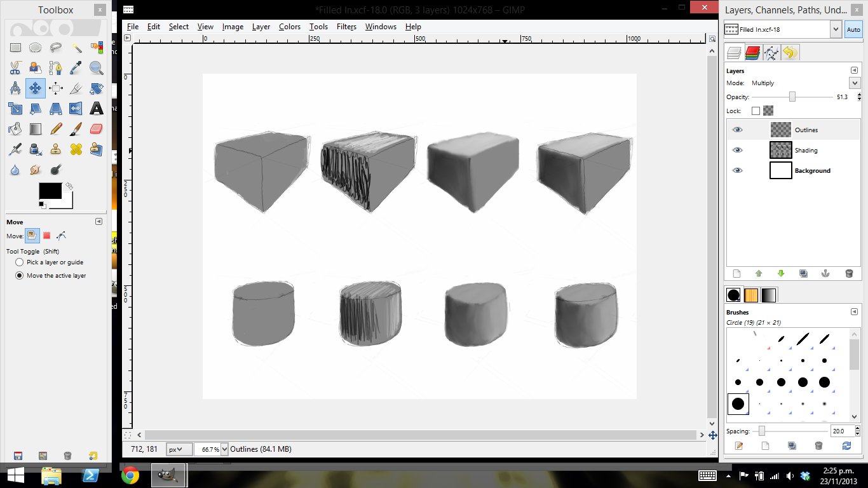Select the Free Select lasso tool

tap(56, 48)
